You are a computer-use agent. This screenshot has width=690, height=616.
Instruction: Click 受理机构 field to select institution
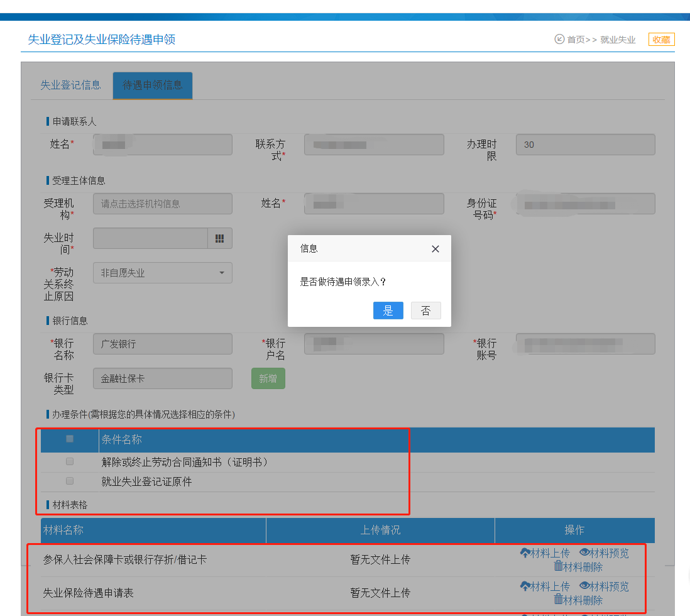pyautogui.click(x=163, y=204)
